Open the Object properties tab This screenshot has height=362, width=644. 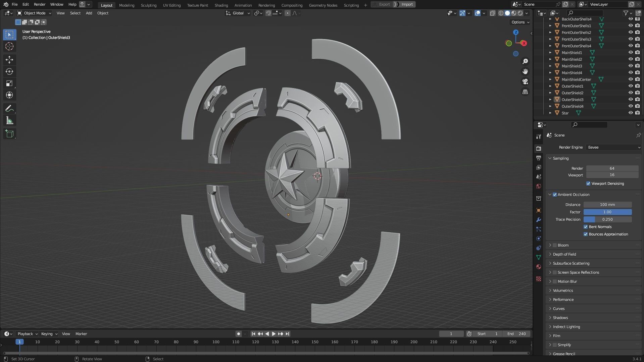coord(539,210)
